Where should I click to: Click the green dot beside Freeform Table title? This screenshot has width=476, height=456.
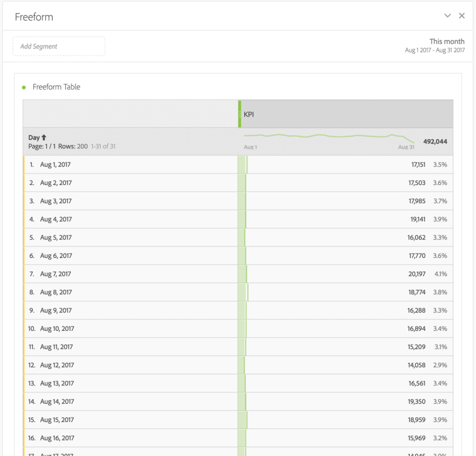(23, 87)
